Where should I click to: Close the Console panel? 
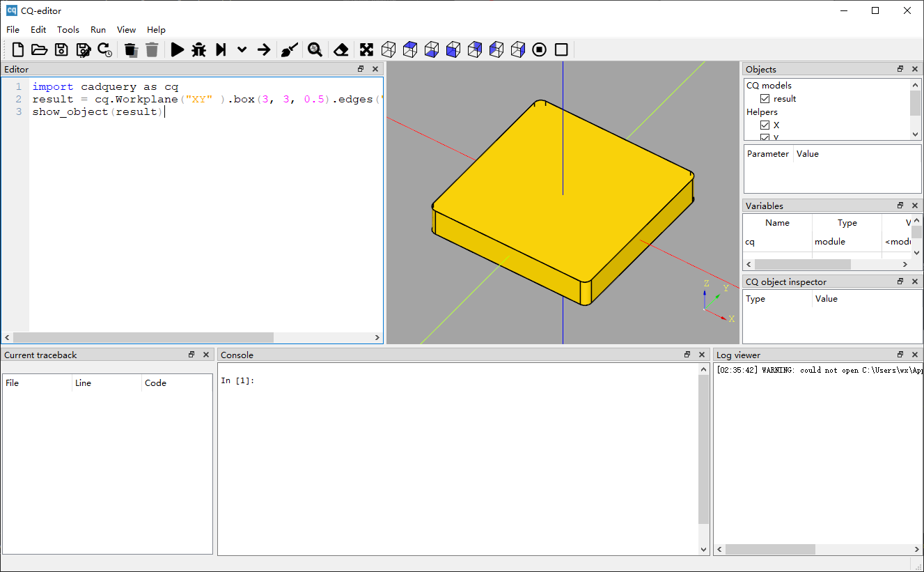[x=702, y=355]
